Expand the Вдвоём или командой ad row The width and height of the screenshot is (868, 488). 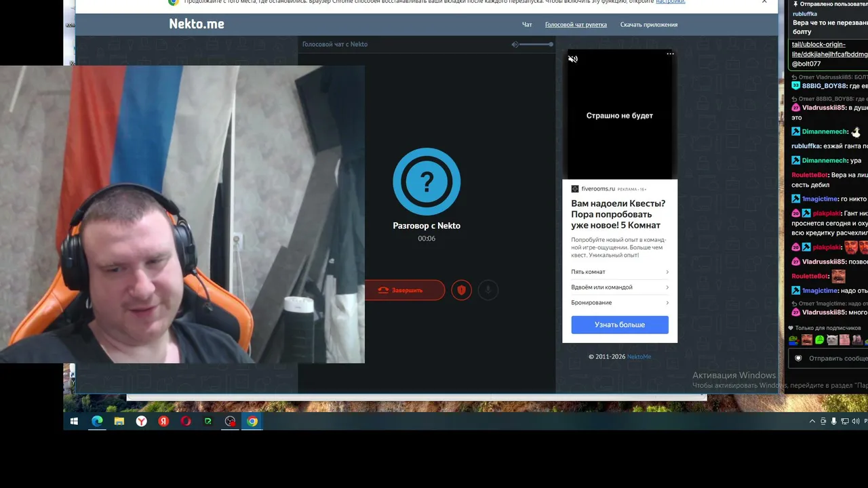(x=620, y=287)
